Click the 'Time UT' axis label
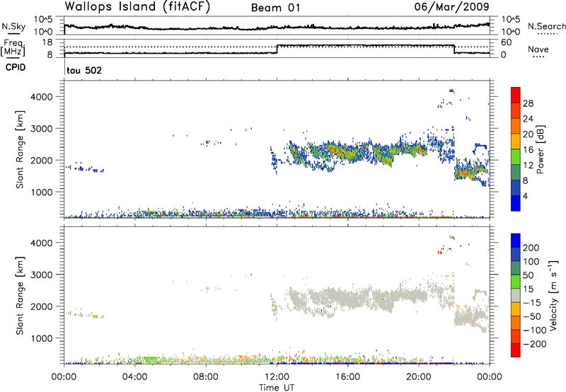Image resolution: width=566 pixels, height=392 pixels. 277,388
